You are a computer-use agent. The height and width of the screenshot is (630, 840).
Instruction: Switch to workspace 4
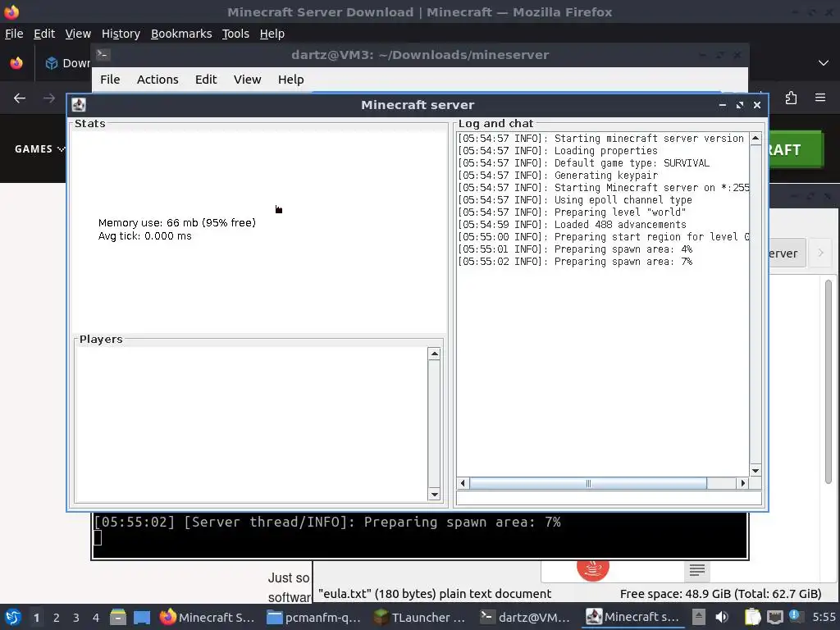click(96, 618)
